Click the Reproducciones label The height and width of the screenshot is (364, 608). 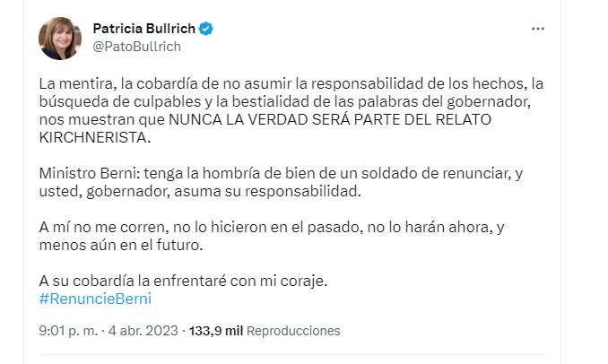tap(293, 331)
